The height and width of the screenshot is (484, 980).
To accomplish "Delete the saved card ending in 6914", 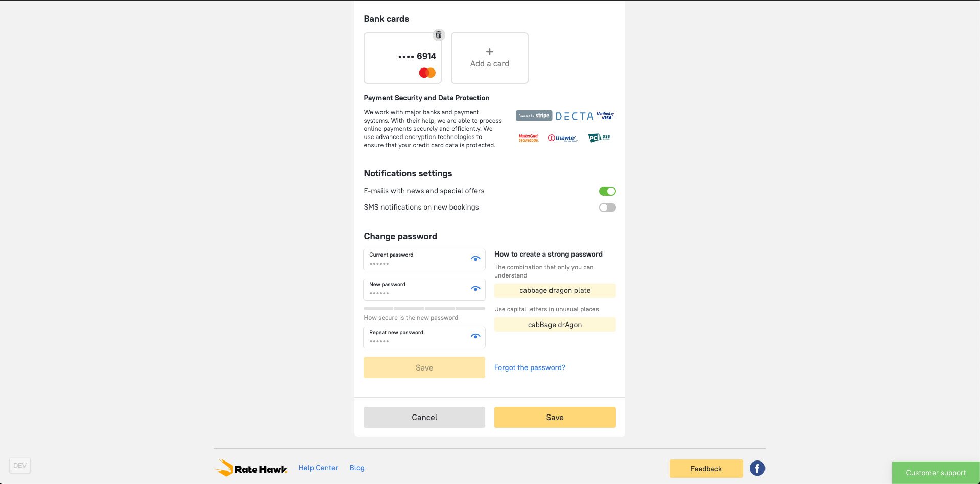I will pos(438,35).
